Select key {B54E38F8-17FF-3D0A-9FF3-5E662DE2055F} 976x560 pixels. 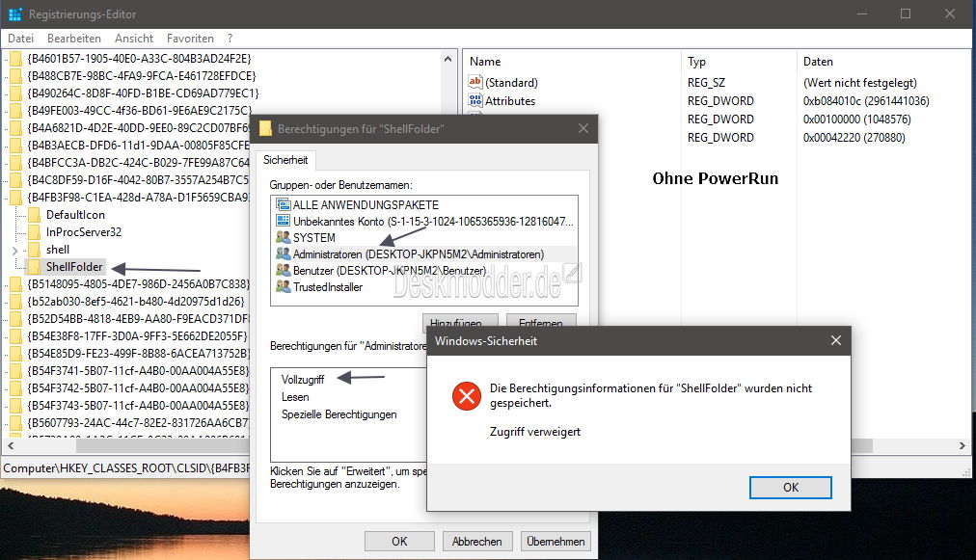[x=137, y=336]
